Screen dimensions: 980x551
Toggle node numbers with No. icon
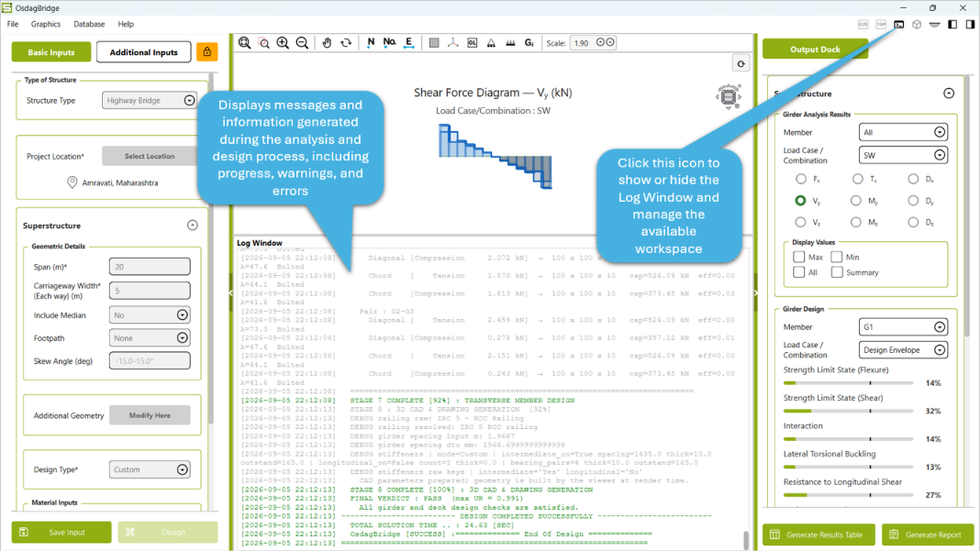click(389, 42)
